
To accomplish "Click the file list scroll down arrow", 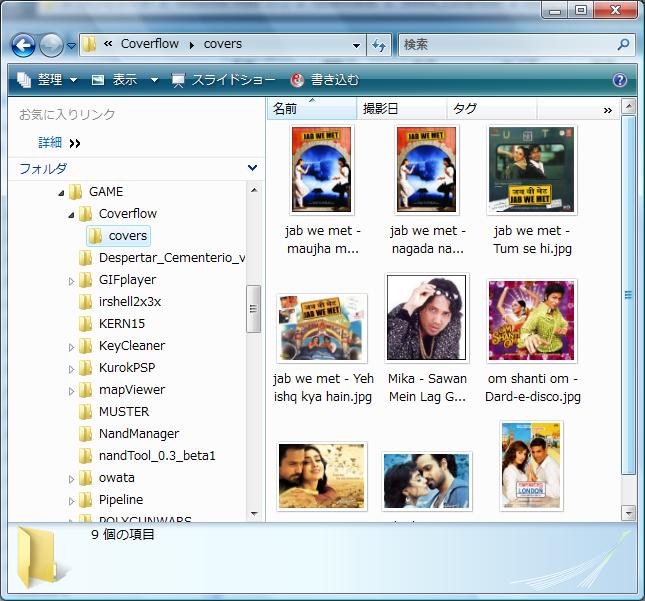I will pos(629,513).
